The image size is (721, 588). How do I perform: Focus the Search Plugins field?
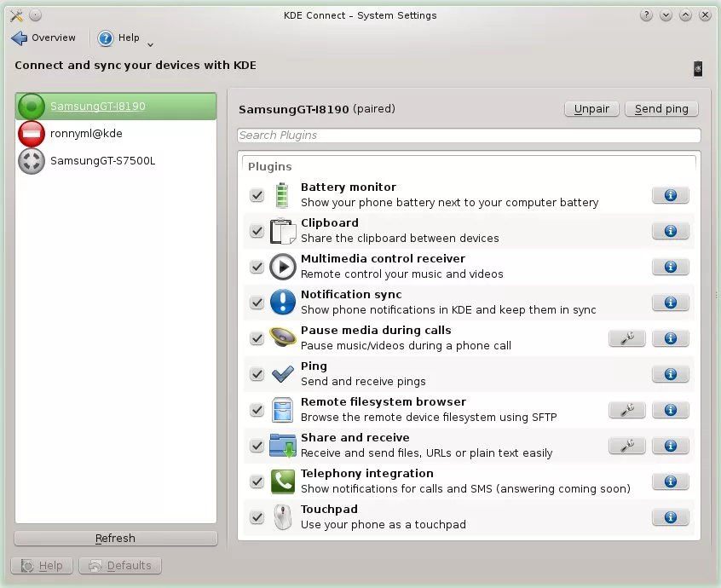(469, 135)
